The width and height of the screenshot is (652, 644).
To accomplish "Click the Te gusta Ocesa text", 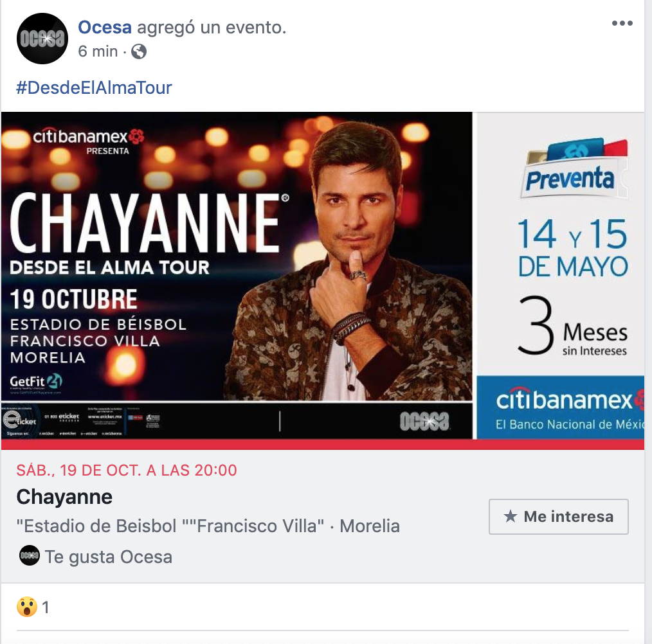I will 109,557.
